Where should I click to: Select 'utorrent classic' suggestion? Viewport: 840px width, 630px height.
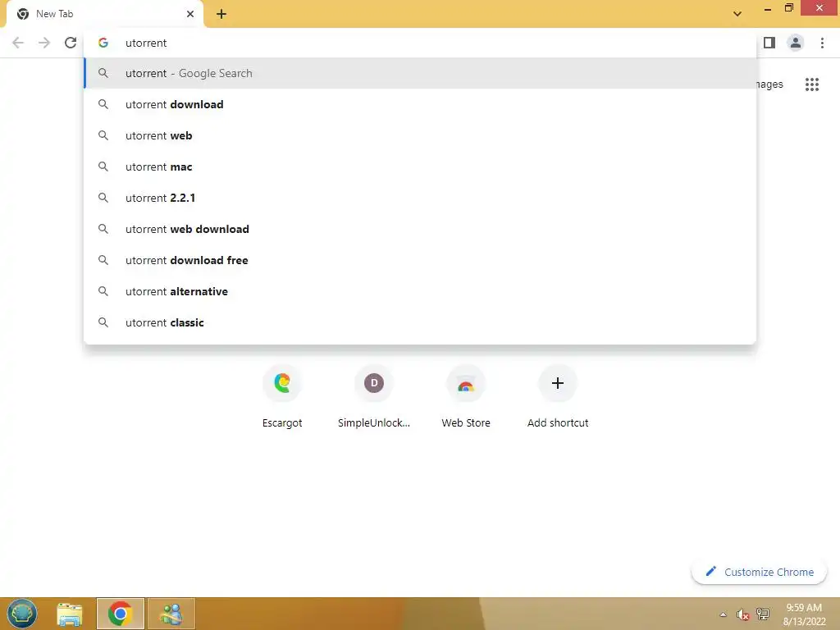coord(420,322)
